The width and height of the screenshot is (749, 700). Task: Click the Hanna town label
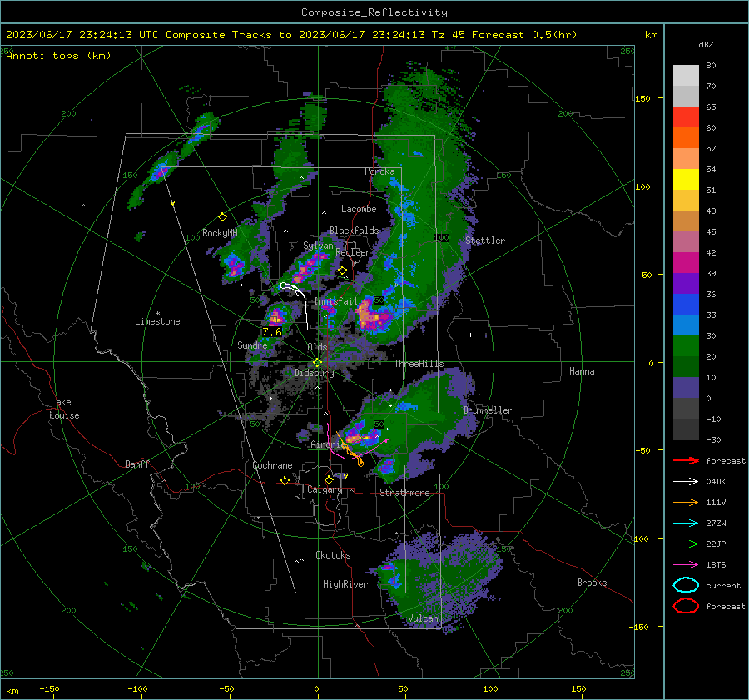coord(582,371)
